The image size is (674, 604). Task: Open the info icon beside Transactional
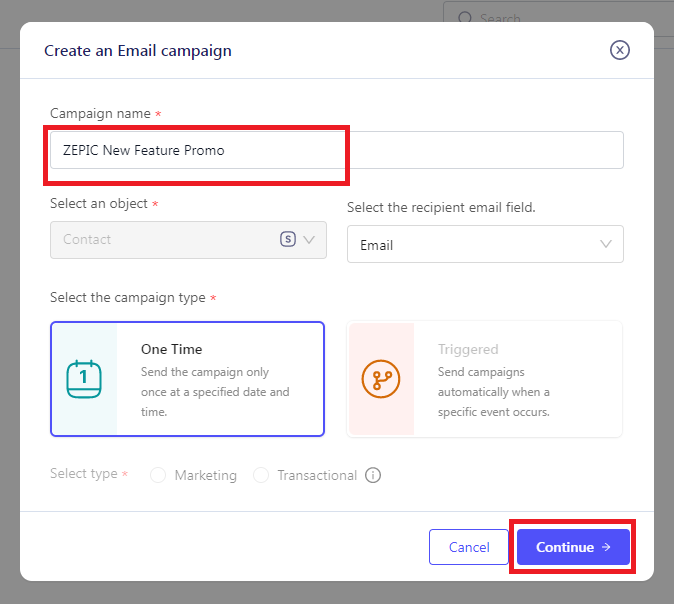tap(373, 475)
